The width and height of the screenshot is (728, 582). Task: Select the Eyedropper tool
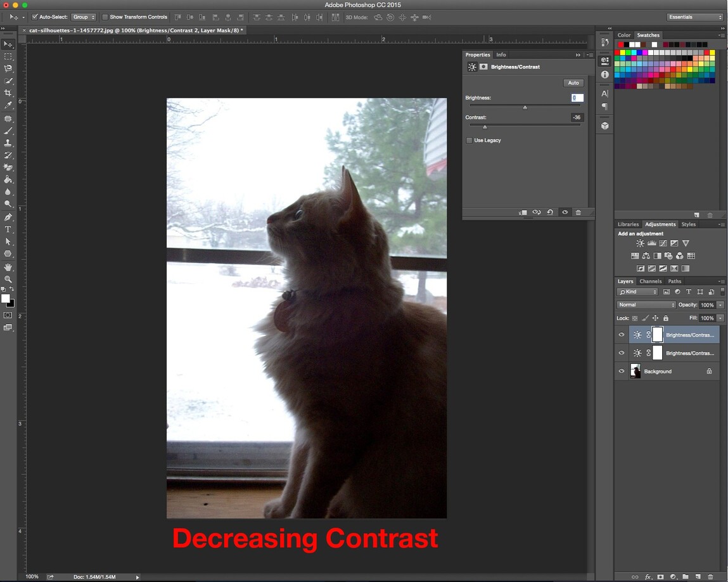point(8,105)
